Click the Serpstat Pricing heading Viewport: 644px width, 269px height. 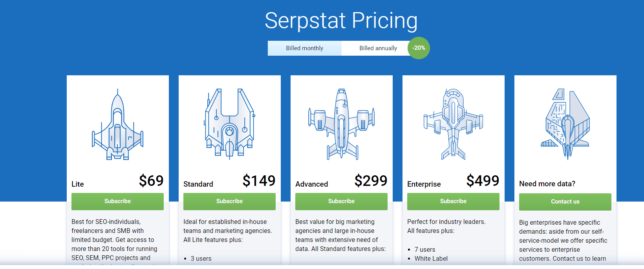(341, 20)
